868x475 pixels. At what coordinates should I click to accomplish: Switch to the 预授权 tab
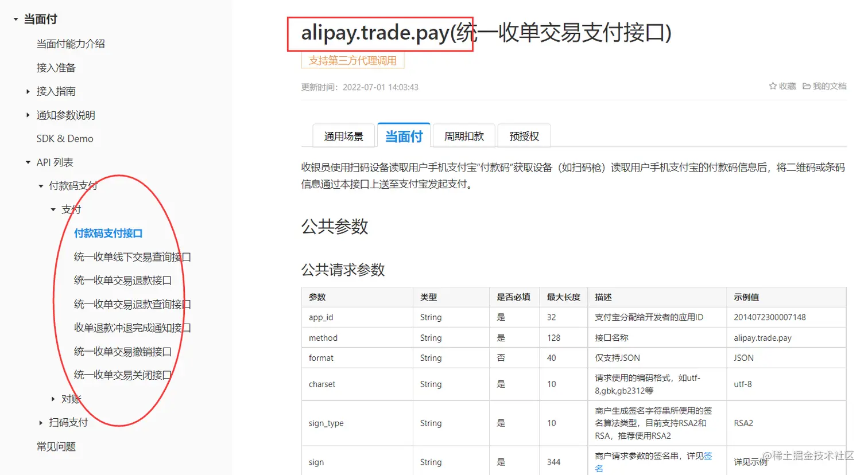[524, 136]
